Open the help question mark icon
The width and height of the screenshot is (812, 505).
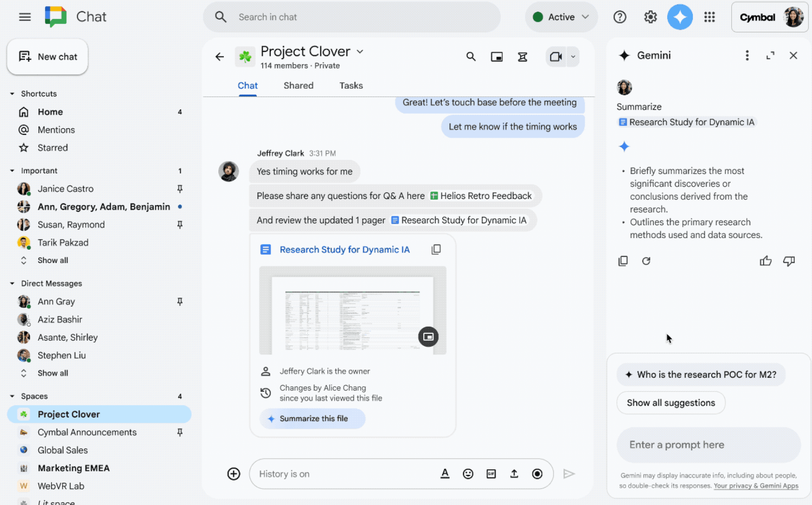coord(620,17)
